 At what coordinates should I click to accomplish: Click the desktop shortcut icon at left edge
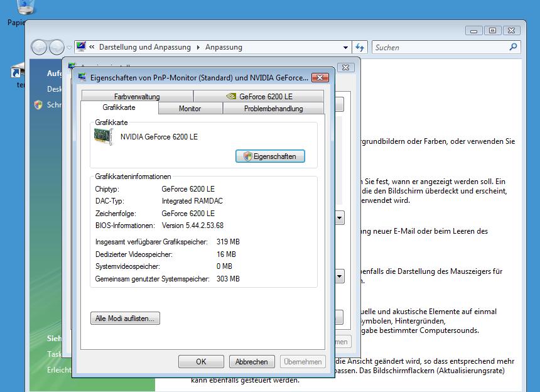click(17, 70)
